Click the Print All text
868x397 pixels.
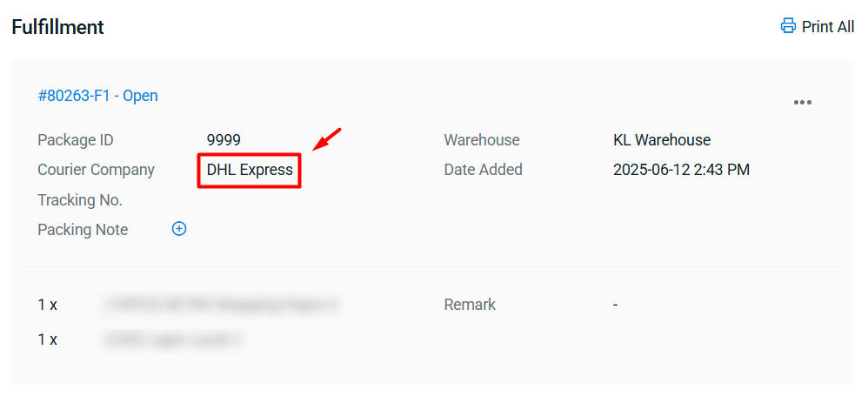click(828, 27)
